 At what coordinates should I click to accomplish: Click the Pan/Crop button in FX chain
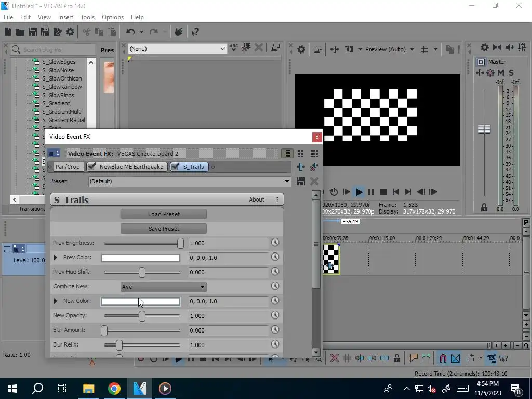coord(68,167)
